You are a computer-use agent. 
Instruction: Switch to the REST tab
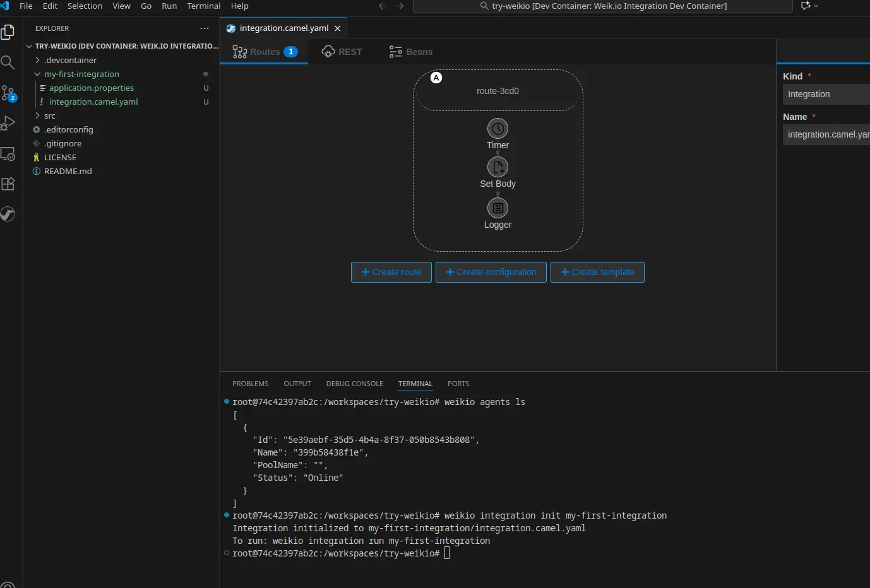point(342,52)
